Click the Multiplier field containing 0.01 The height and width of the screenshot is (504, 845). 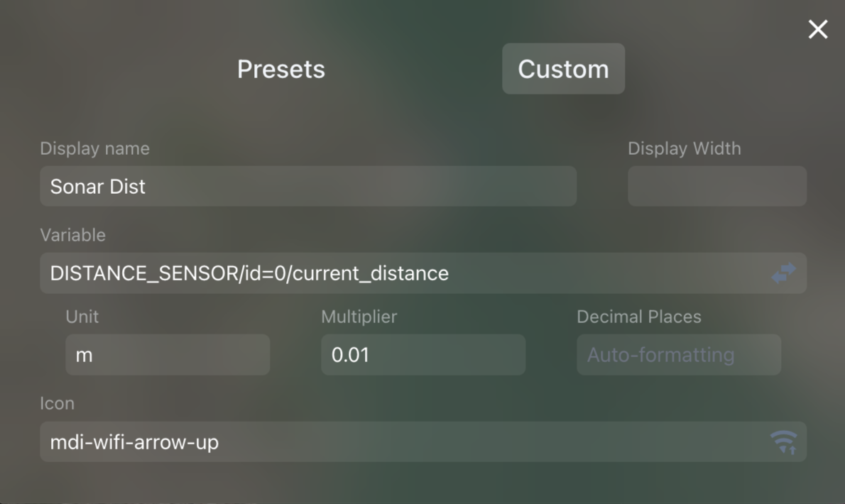click(422, 354)
